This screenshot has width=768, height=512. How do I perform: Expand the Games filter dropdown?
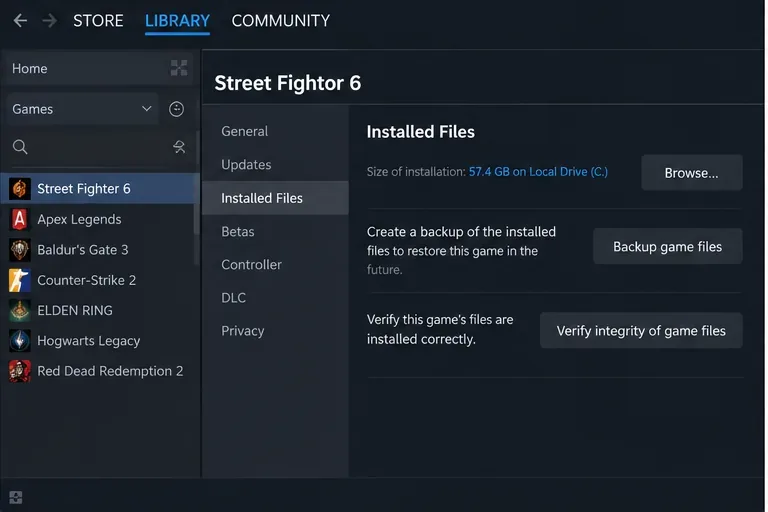82,109
